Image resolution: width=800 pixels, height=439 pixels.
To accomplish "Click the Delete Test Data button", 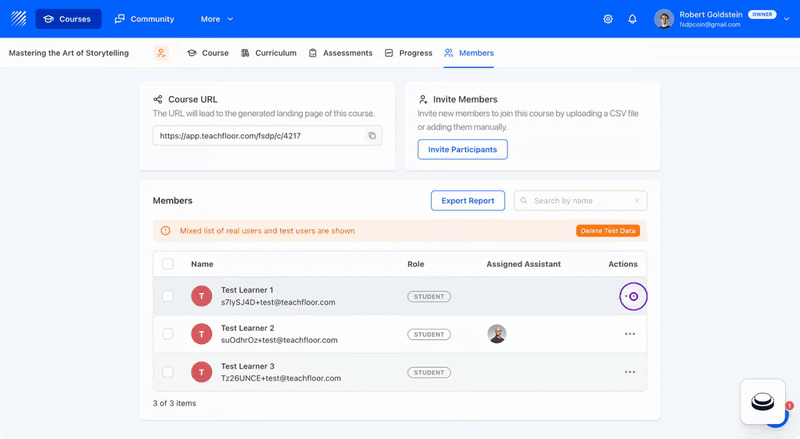I will [607, 231].
